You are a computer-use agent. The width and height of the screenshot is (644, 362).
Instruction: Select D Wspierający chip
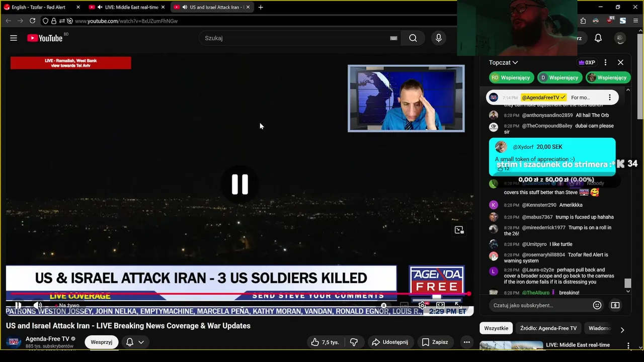pyautogui.click(x=559, y=77)
